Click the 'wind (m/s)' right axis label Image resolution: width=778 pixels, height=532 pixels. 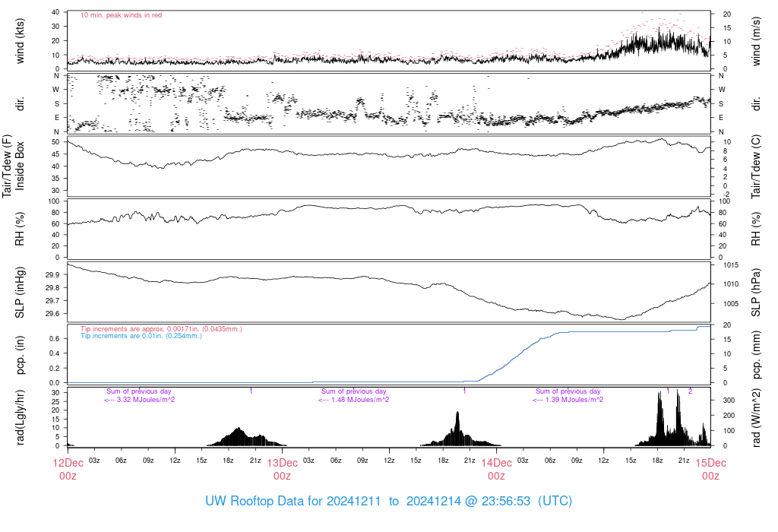tap(756, 41)
